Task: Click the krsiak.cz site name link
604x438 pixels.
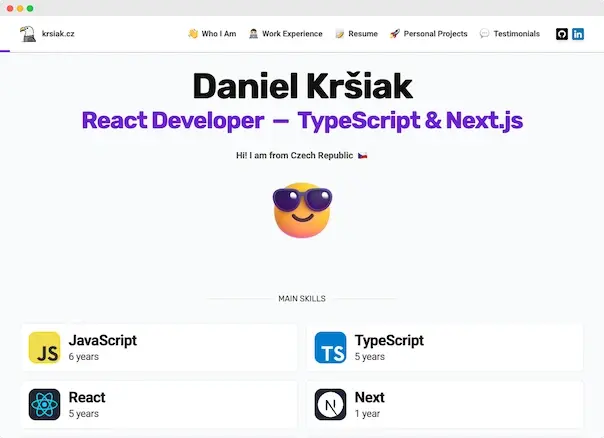Action: pyautogui.click(x=58, y=34)
